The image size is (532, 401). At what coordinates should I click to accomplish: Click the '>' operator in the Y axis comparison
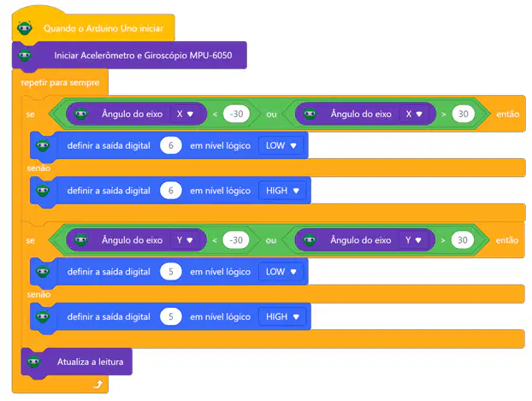pos(443,240)
